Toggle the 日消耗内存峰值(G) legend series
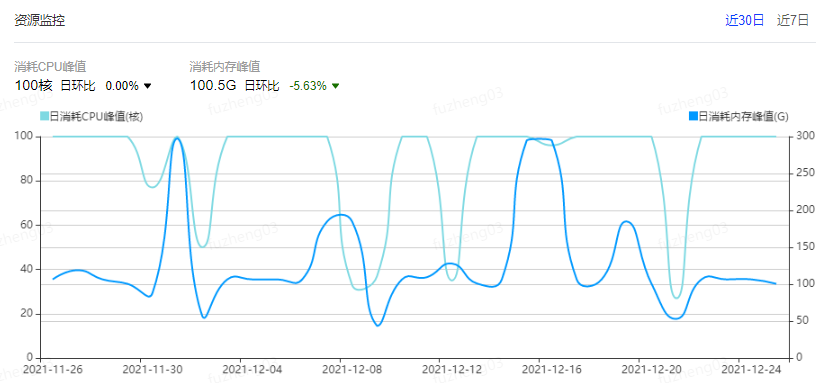Viewport: 823px width, 383px height. point(738,116)
